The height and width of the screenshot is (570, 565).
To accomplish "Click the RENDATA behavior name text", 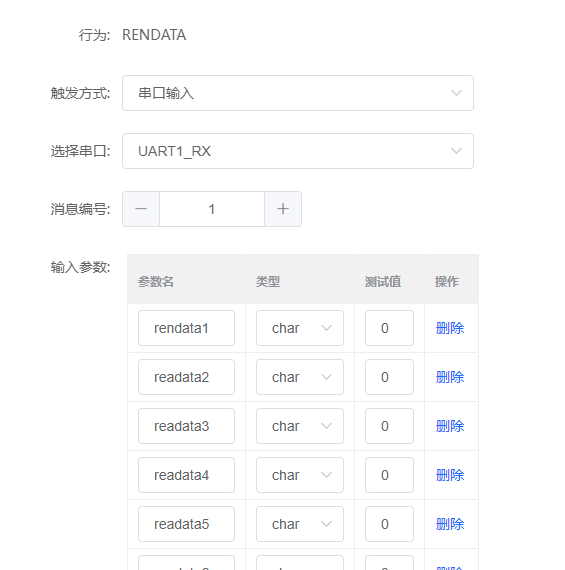I will coord(154,35).
